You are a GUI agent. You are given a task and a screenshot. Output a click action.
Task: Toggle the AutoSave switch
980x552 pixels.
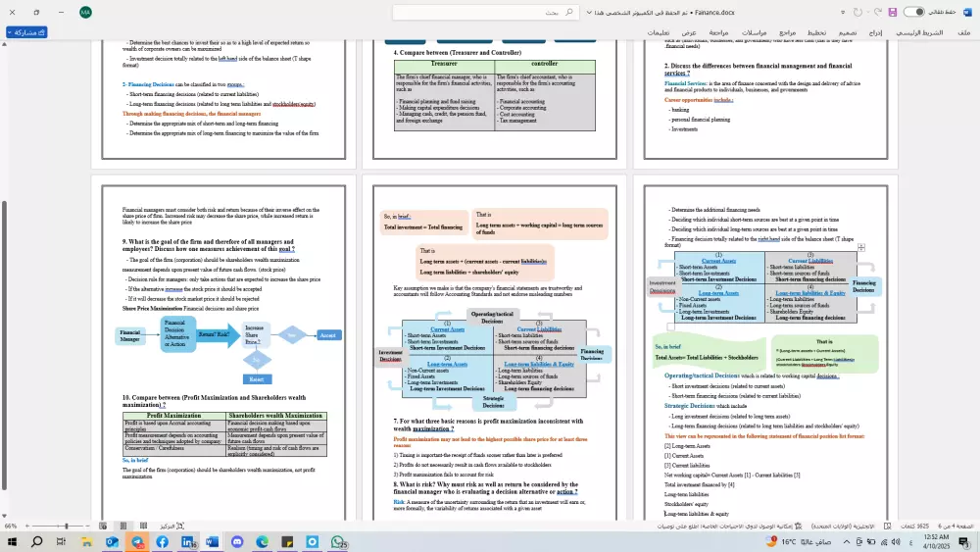913,12
